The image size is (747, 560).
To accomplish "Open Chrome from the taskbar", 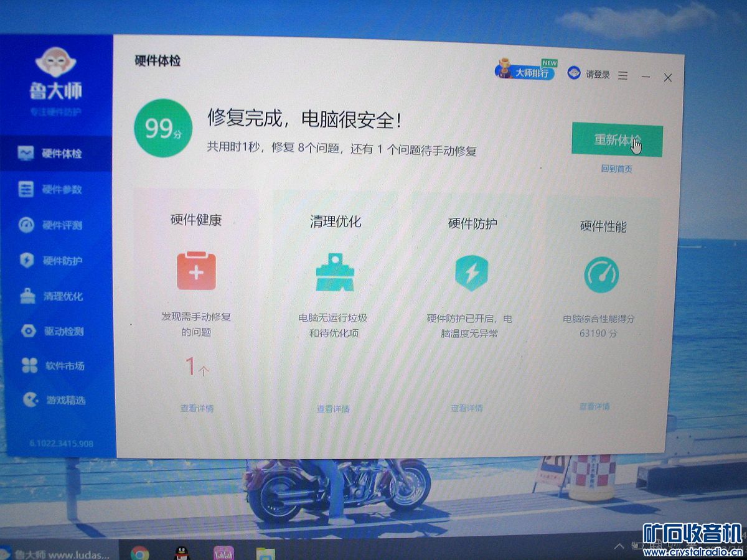I will tap(139, 553).
